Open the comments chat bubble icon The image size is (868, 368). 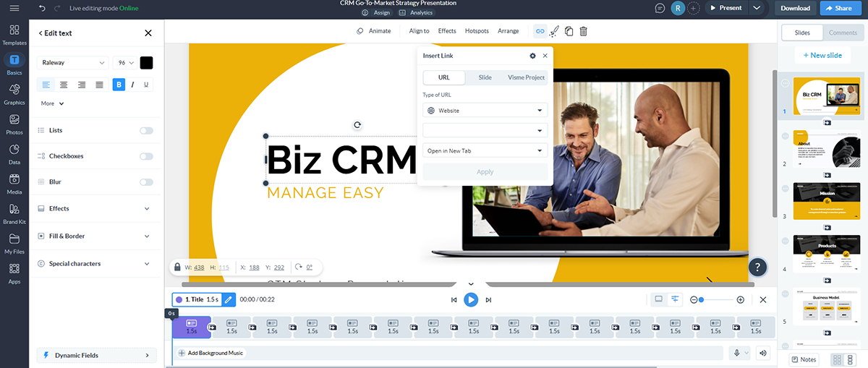(659, 8)
